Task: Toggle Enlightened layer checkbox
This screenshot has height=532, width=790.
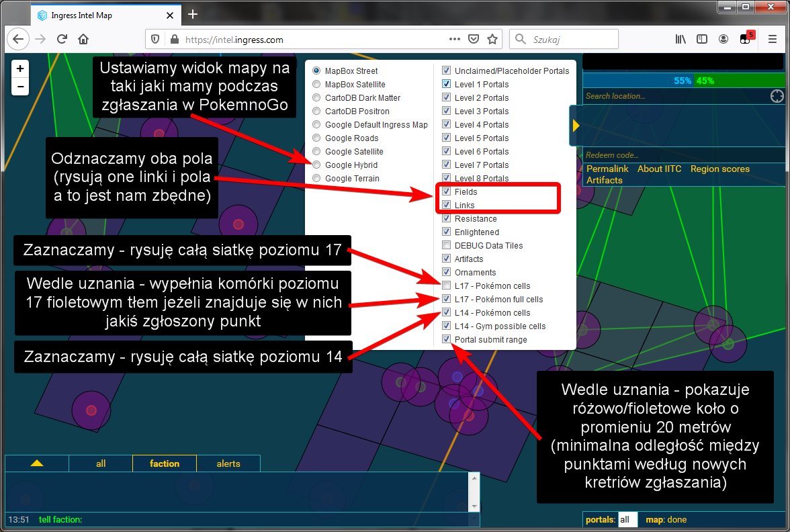Action: (446, 232)
